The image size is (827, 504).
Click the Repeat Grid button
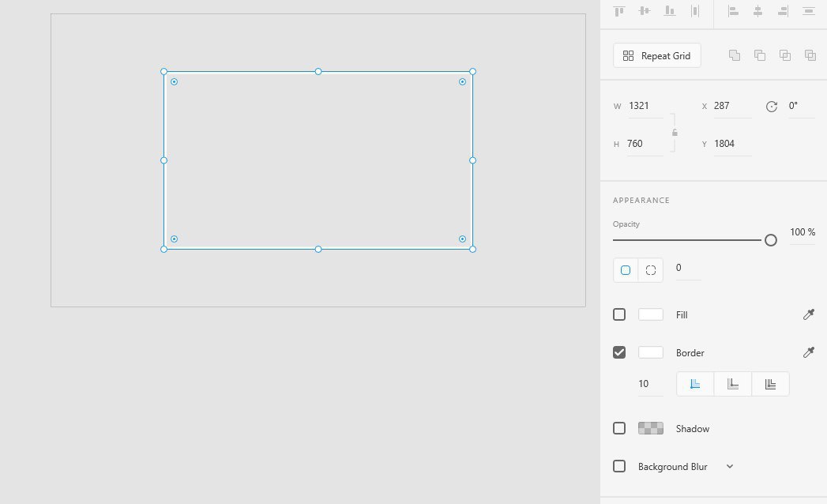click(657, 55)
